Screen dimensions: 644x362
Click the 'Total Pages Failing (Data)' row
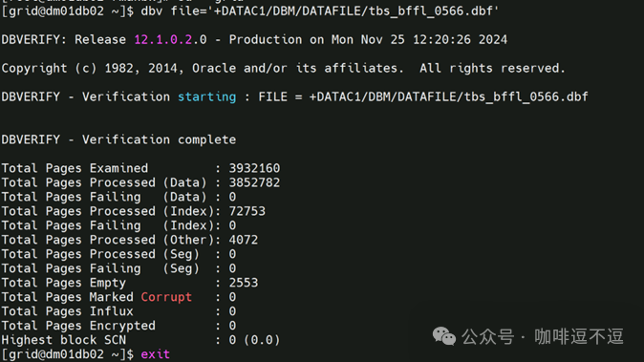coord(118,197)
